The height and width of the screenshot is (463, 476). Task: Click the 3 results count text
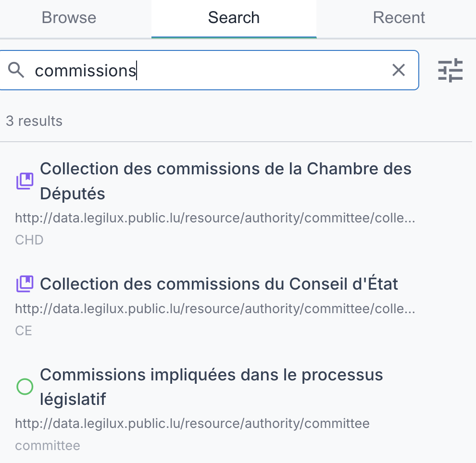[x=34, y=121]
